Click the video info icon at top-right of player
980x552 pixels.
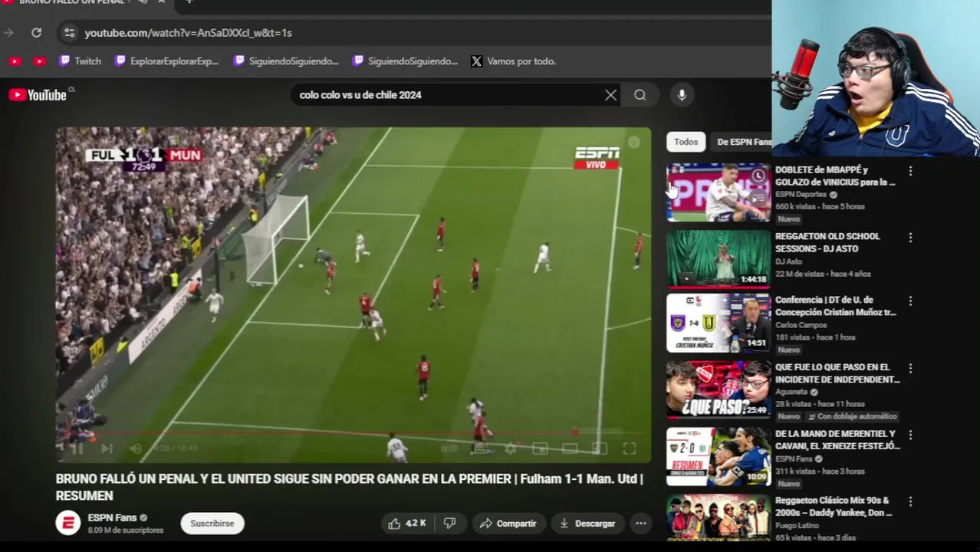[x=634, y=142]
